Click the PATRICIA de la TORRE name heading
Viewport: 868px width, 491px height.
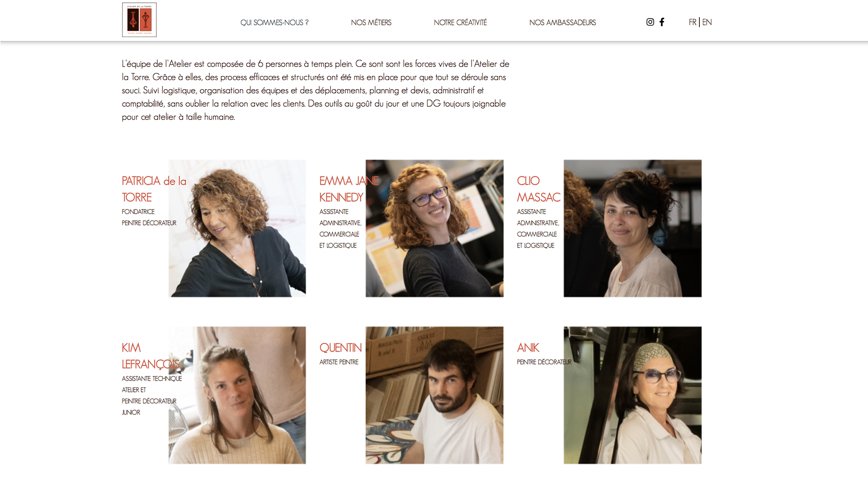[154, 189]
